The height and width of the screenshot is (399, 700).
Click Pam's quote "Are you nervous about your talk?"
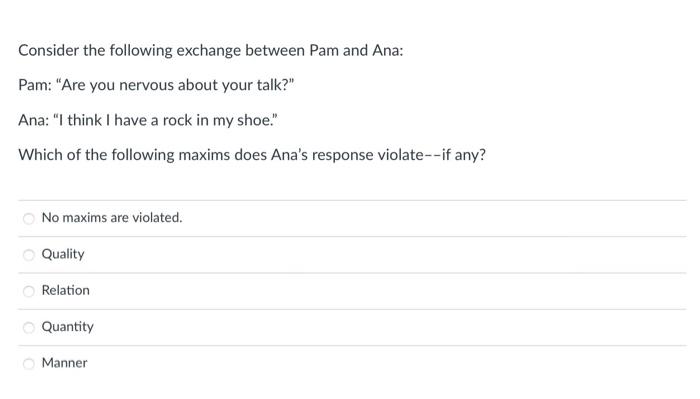pyautogui.click(x=175, y=85)
